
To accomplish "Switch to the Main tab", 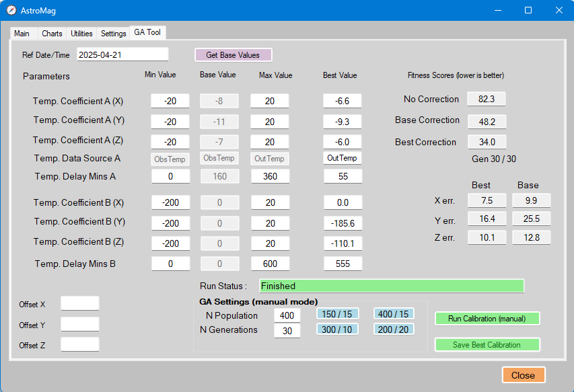I will [22, 33].
